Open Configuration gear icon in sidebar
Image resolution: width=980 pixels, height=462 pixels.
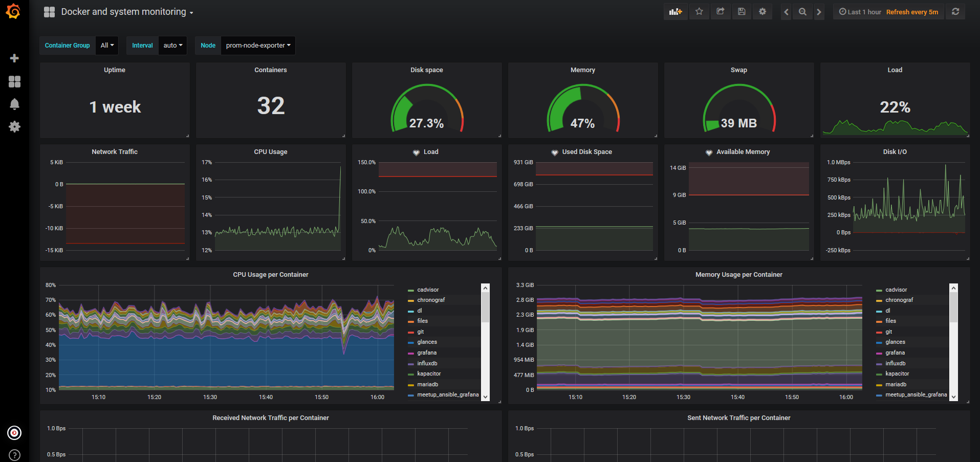click(x=14, y=126)
